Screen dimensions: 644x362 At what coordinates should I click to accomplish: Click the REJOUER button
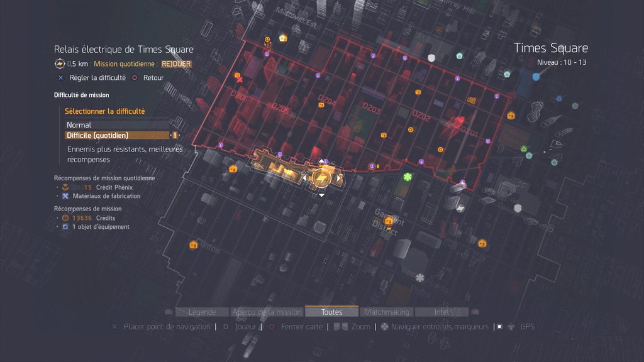(x=176, y=64)
